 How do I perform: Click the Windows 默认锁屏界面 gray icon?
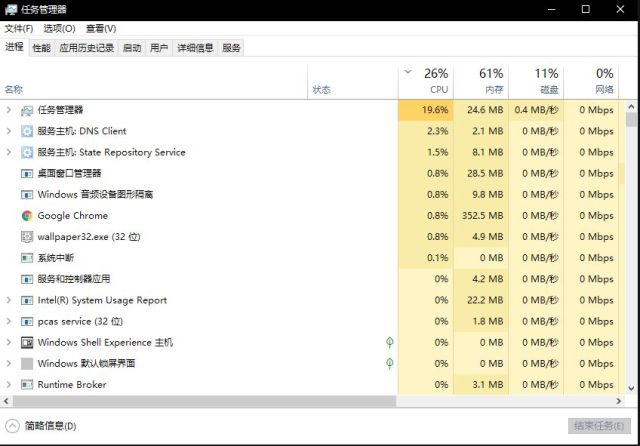pos(27,364)
